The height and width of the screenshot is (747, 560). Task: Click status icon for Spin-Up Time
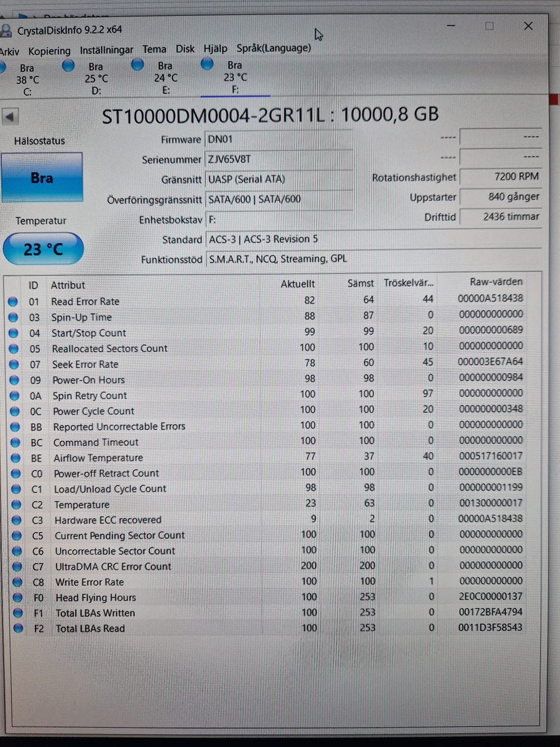(x=13, y=317)
